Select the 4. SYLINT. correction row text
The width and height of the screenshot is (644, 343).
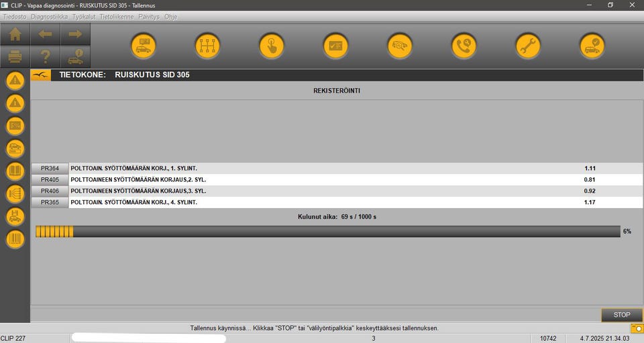pos(134,202)
